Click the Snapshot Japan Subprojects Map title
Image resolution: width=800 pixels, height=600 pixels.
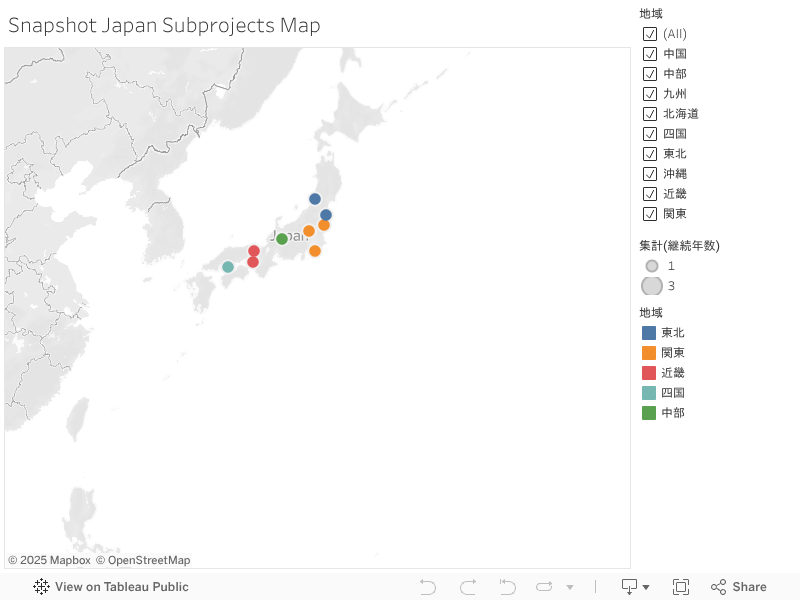tap(164, 26)
